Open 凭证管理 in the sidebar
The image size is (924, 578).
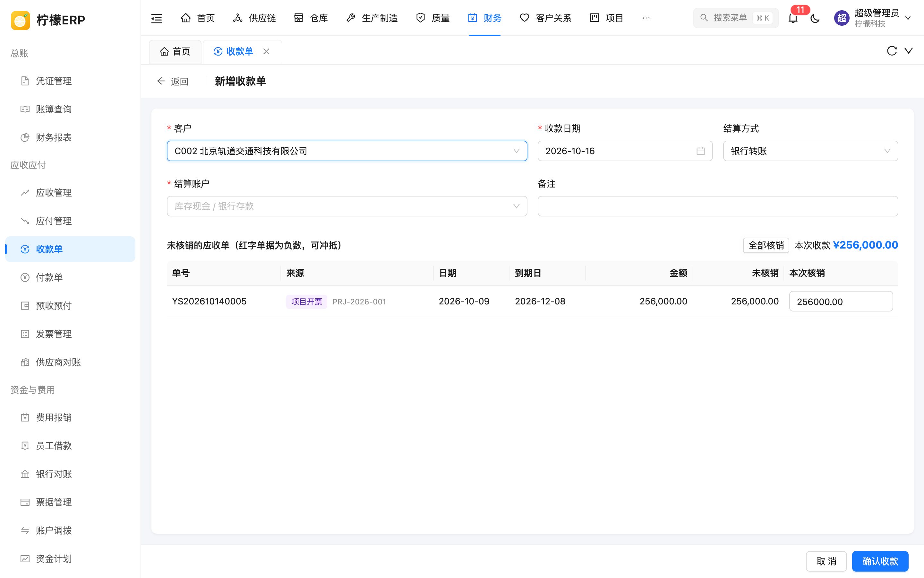tap(70, 81)
